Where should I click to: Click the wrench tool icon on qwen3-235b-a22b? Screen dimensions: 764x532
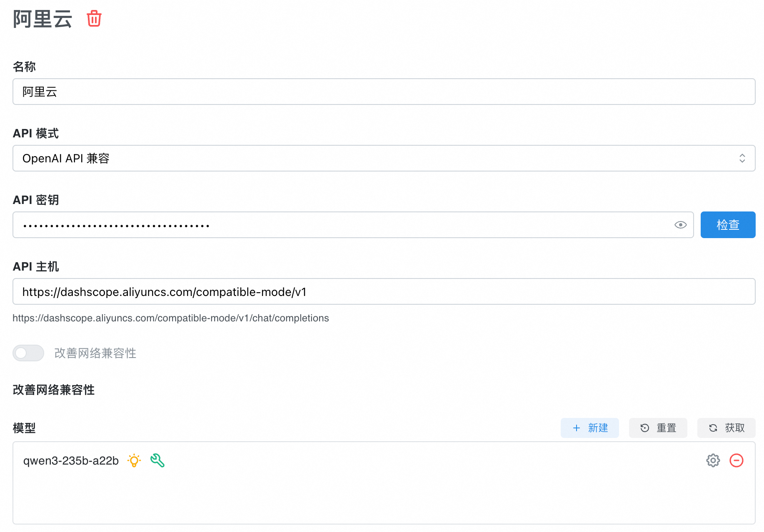[x=157, y=460]
